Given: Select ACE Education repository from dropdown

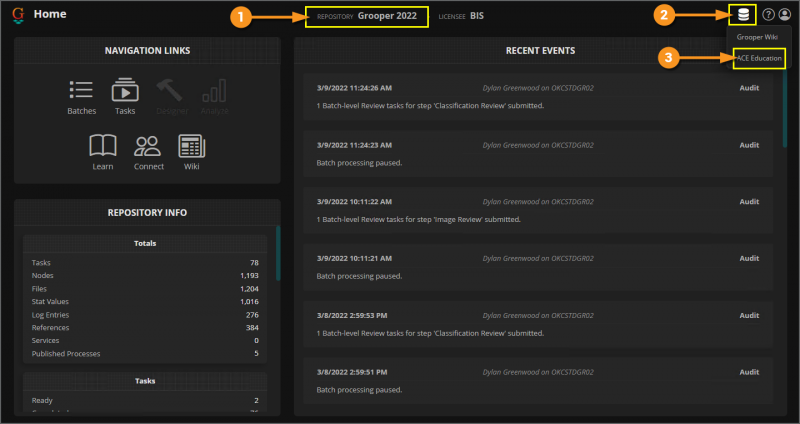Looking at the screenshot, I should click(x=759, y=58).
